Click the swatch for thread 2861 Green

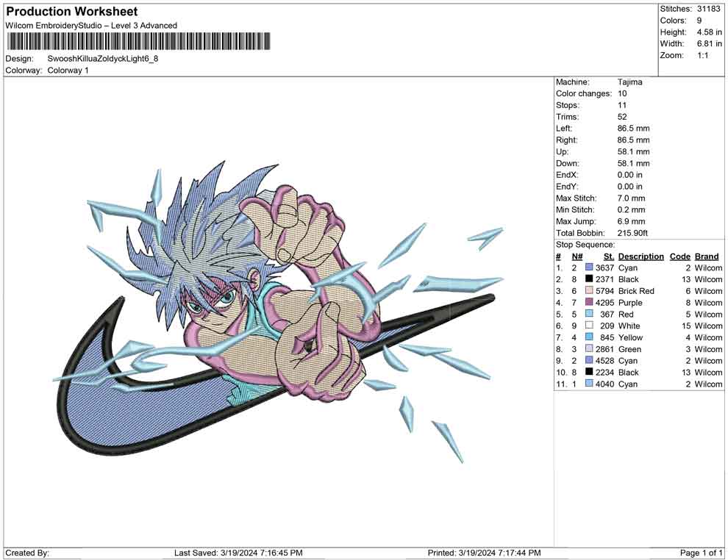pyautogui.click(x=589, y=349)
